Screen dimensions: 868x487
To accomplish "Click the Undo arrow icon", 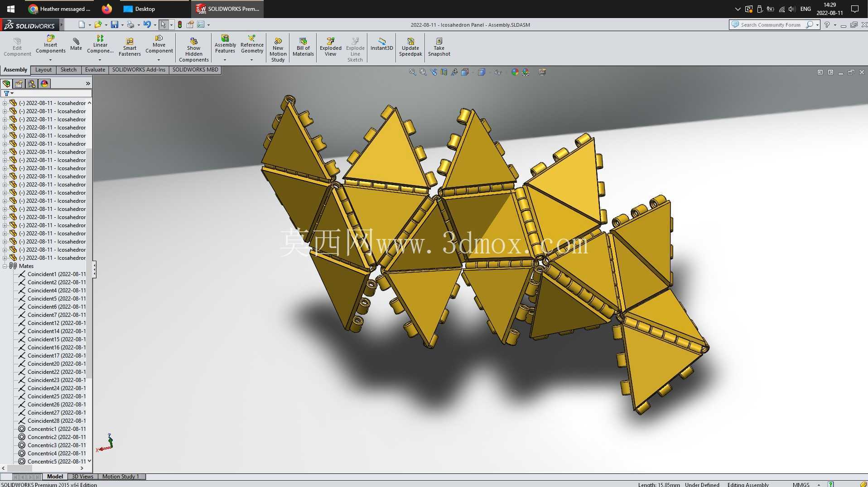I will (x=147, y=24).
